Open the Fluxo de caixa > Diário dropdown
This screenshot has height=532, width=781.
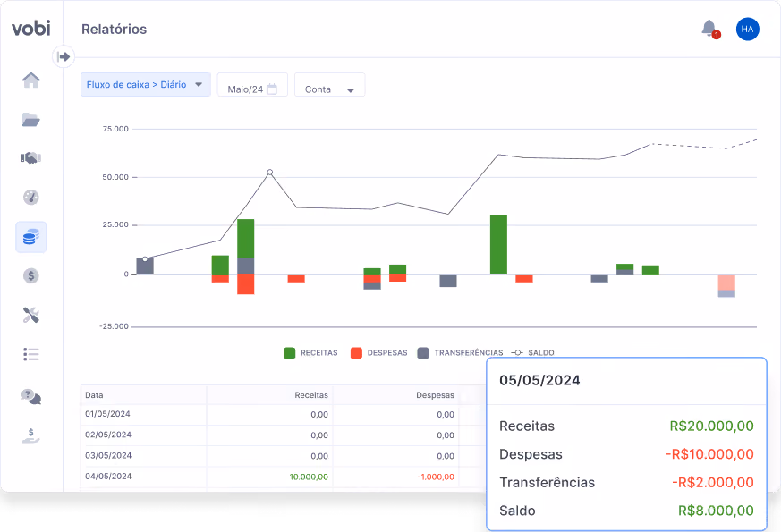pos(146,85)
